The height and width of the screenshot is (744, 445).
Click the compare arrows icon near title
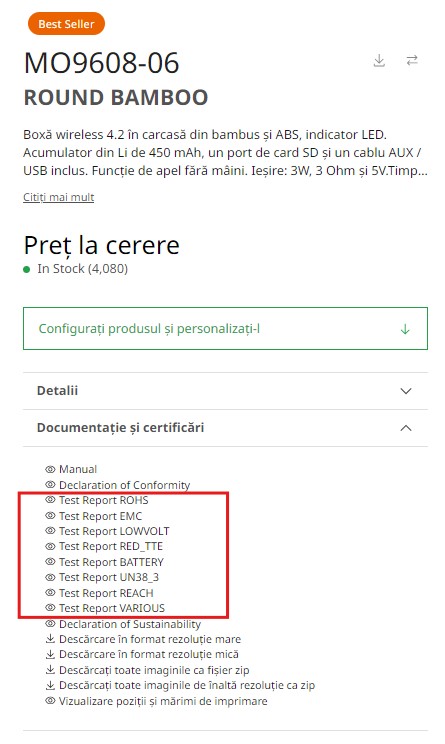(412, 60)
